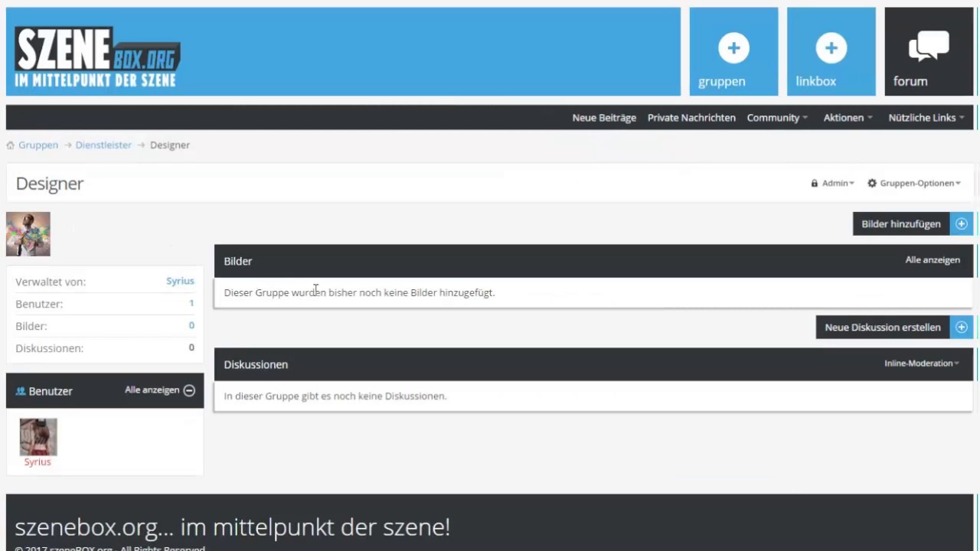
Task: Click plus icon beside Neue Diskussion erstellen
Action: (962, 328)
